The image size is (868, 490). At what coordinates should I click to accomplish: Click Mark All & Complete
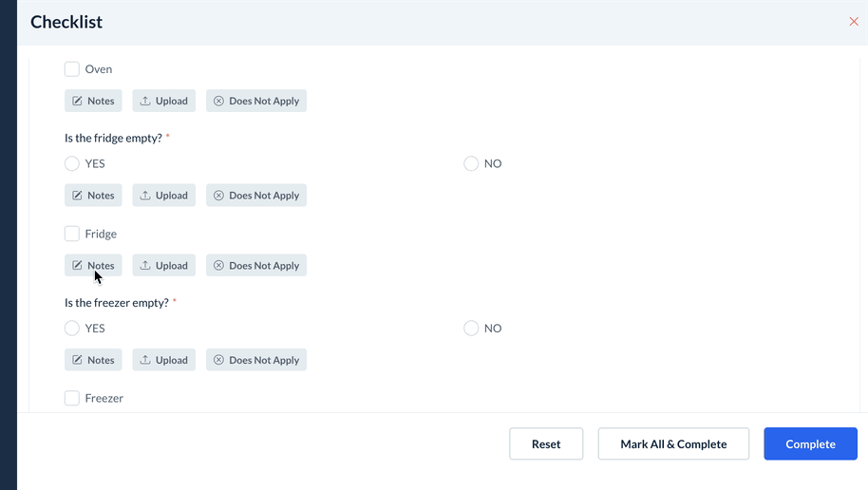pos(673,443)
